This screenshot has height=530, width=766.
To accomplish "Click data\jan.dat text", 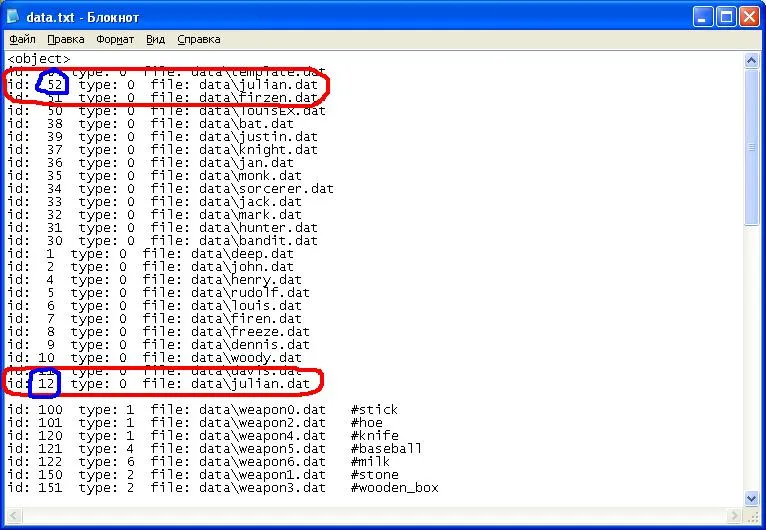I will pos(246,163).
